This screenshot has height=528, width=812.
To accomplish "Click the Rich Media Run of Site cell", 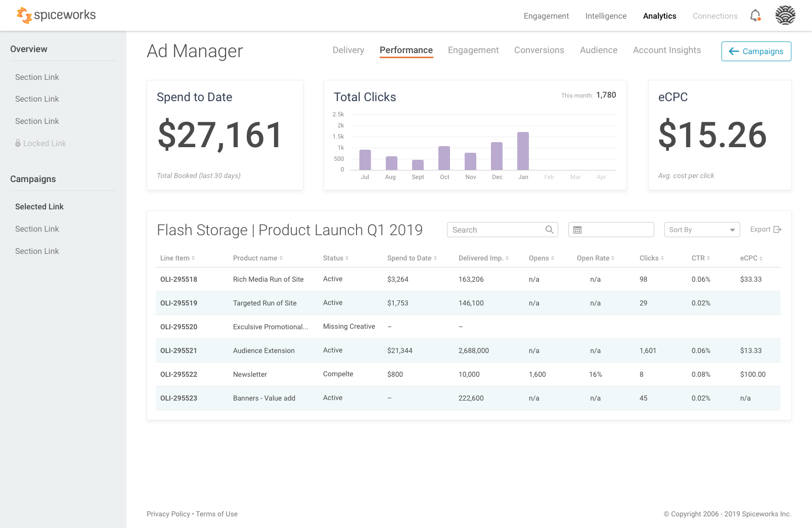I will click(x=268, y=279).
